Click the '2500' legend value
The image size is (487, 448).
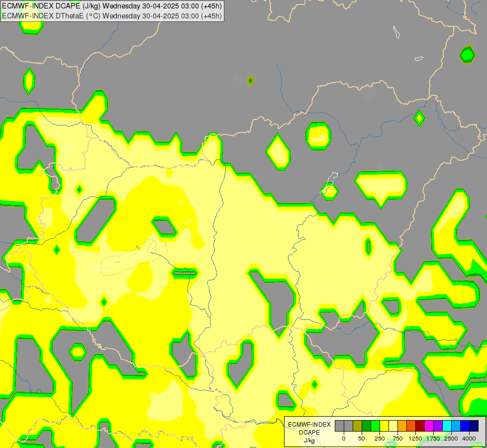pyautogui.click(x=451, y=439)
